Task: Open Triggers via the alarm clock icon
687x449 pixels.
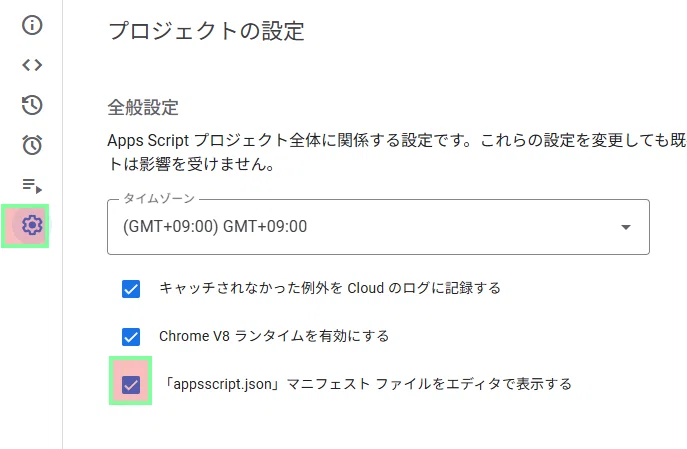Action: (32, 145)
